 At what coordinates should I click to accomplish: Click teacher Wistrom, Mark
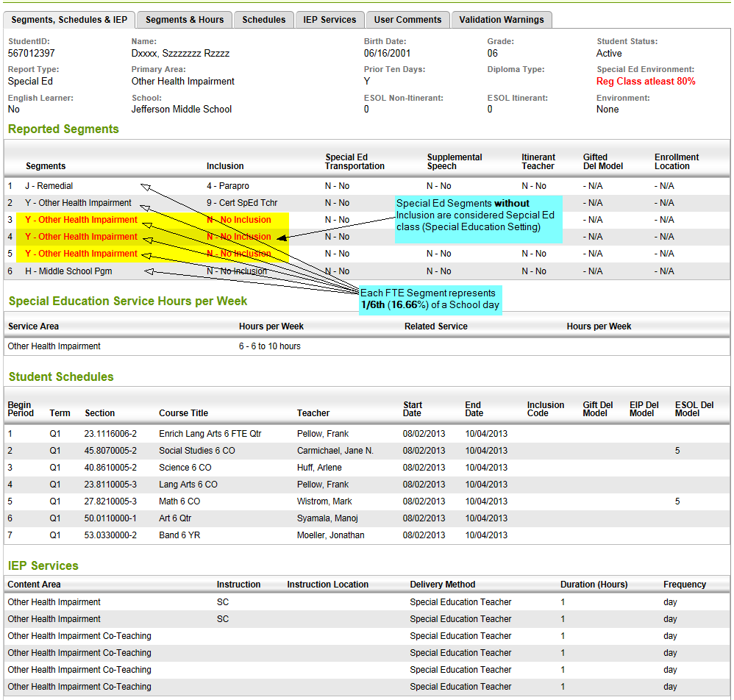click(324, 501)
